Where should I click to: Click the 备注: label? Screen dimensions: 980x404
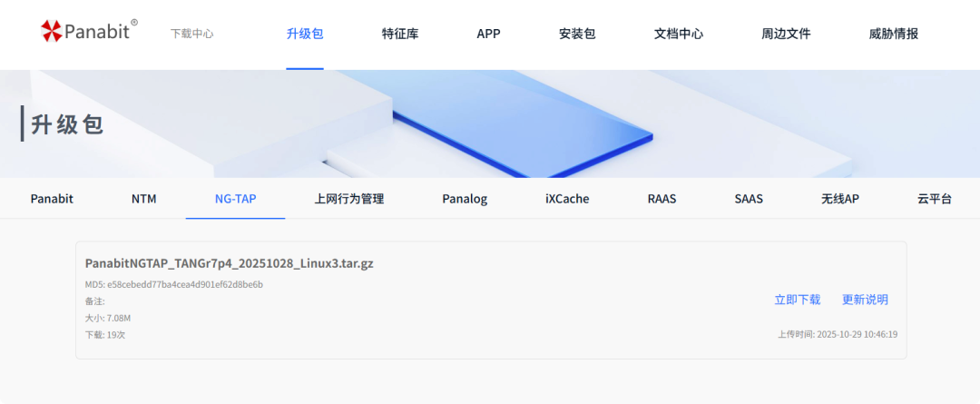click(x=95, y=301)
